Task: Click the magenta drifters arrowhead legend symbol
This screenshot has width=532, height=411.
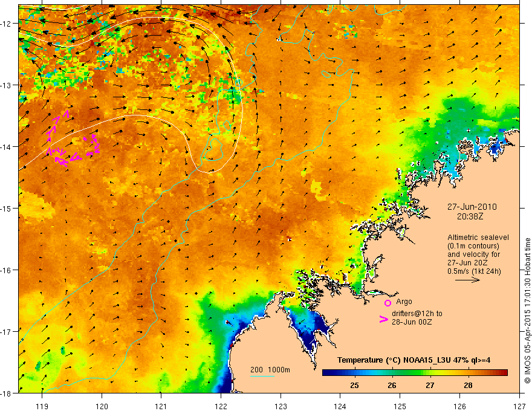Action: [383, 319]
